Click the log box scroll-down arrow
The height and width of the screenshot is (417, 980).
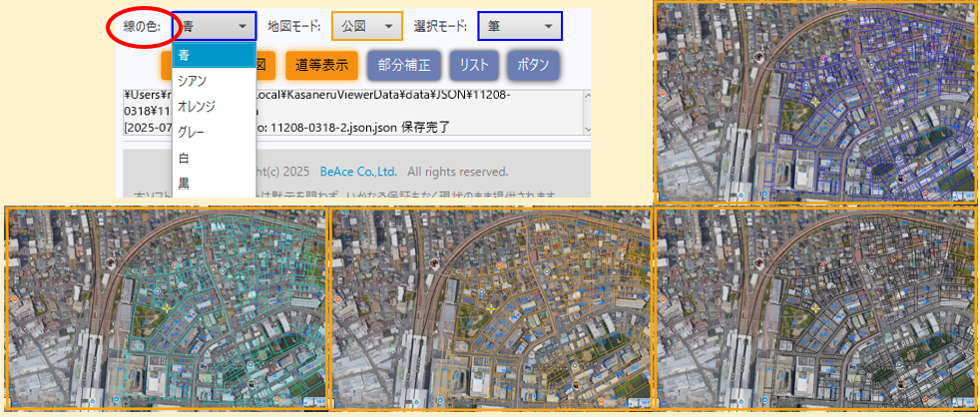click(x=588, y=129)
